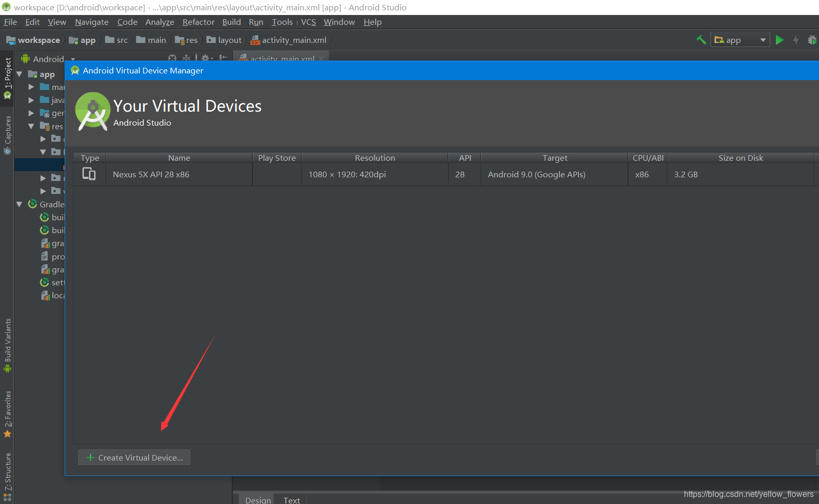This screenshot has height=504, width=819.
Task: Expand the manifests folder node
Action: [32, 87]
